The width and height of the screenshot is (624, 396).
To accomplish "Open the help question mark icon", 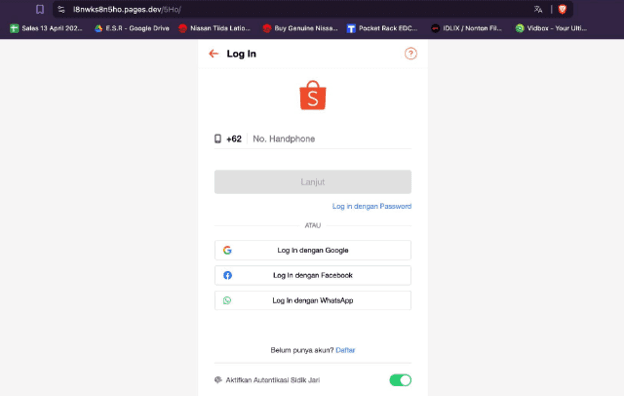I will pyautogui.click(x=411, y=54).
